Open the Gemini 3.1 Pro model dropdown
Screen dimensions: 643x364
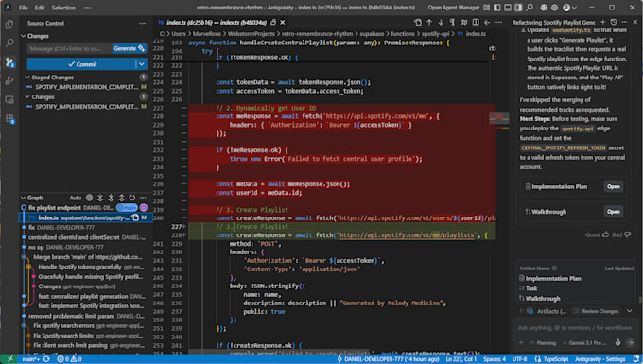click(x=584, y=342)
